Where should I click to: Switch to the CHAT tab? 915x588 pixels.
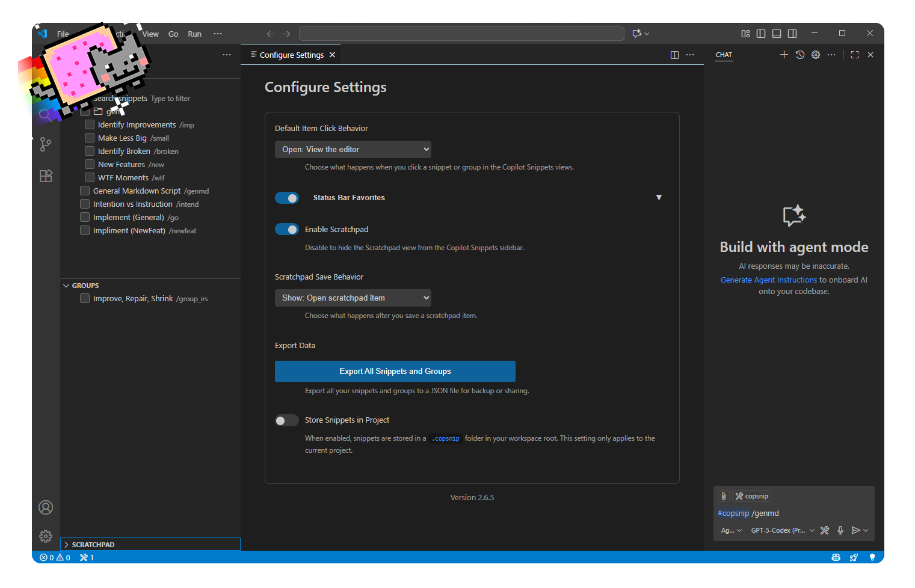(x=723, y=55)
